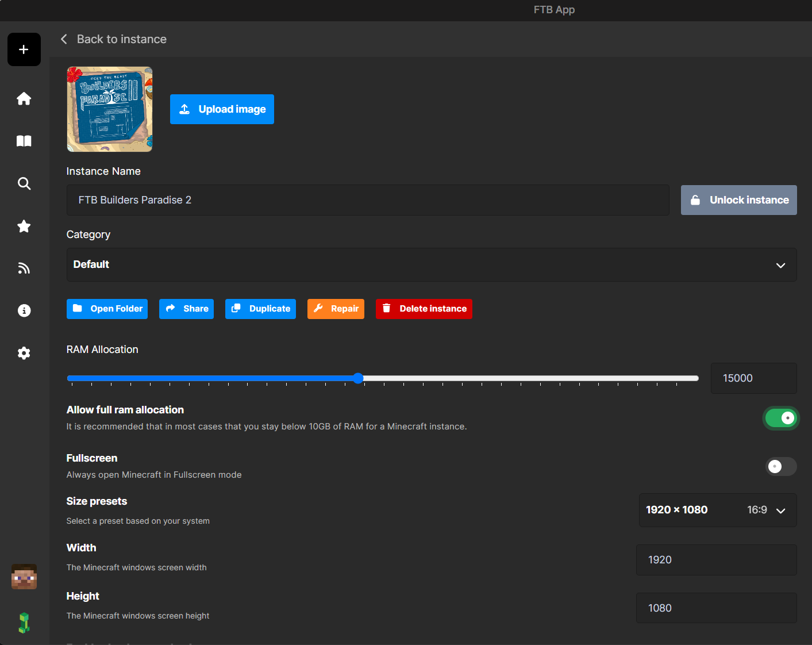This screenshot has height=645, width=812.
Task: Expand the Category Default dropdown
Action: click(431, 265)
